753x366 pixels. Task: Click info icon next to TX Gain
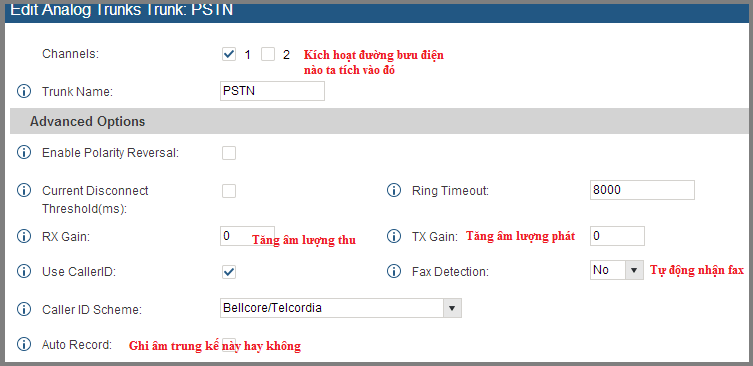[x=394, y=236]
